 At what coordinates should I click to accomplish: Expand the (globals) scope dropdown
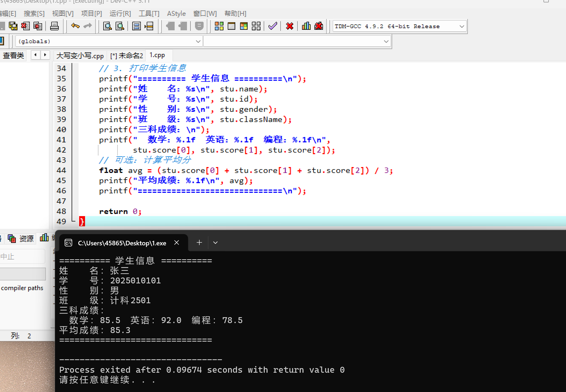click(x=198, y=41)
